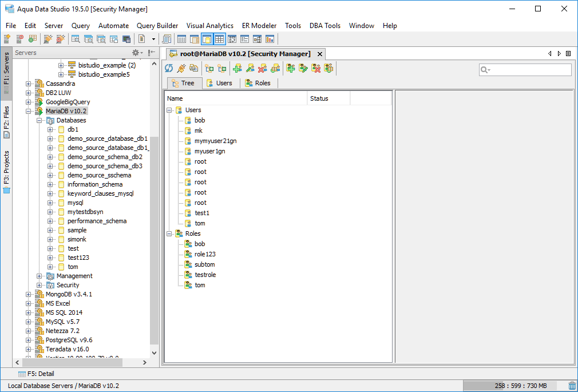The image size is (578, 392).
Task: Click the Expand All tree icon
Action: 209,68
